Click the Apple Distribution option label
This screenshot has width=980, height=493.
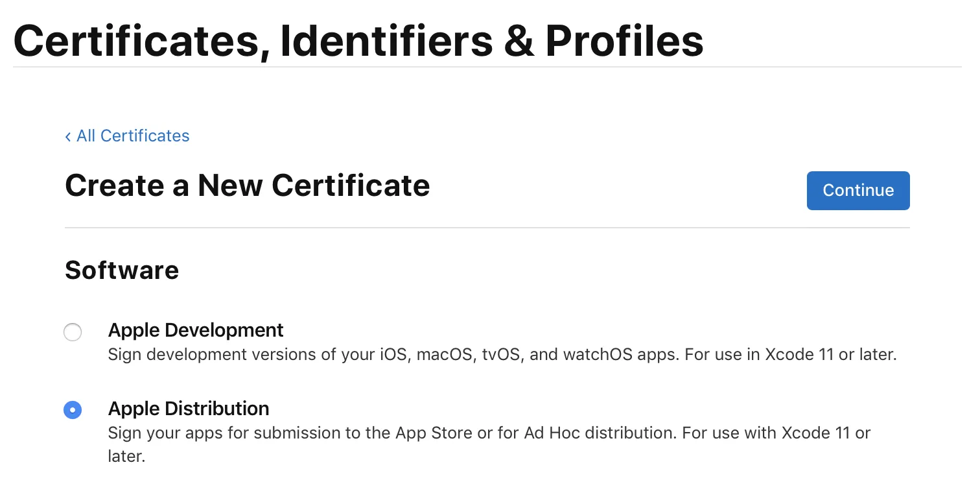click(189, 409)
